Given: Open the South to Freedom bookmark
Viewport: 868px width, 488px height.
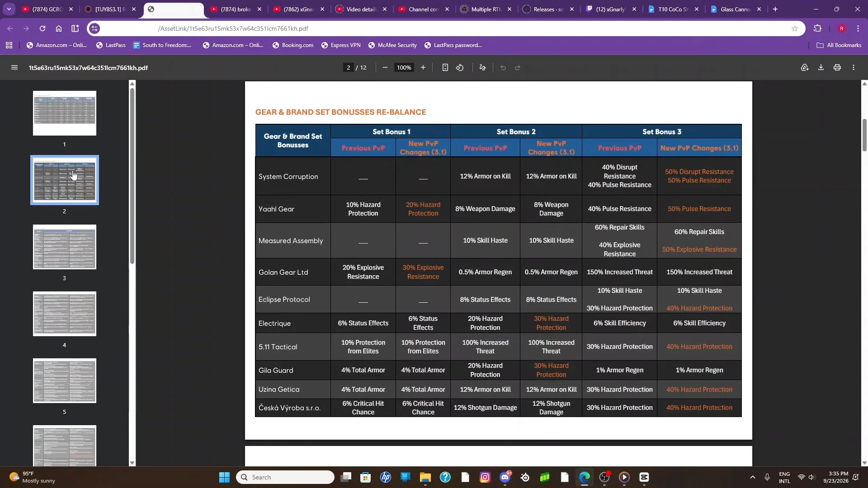Looking at the screenshot, I should pyautogui.click(x=163, y=45).
